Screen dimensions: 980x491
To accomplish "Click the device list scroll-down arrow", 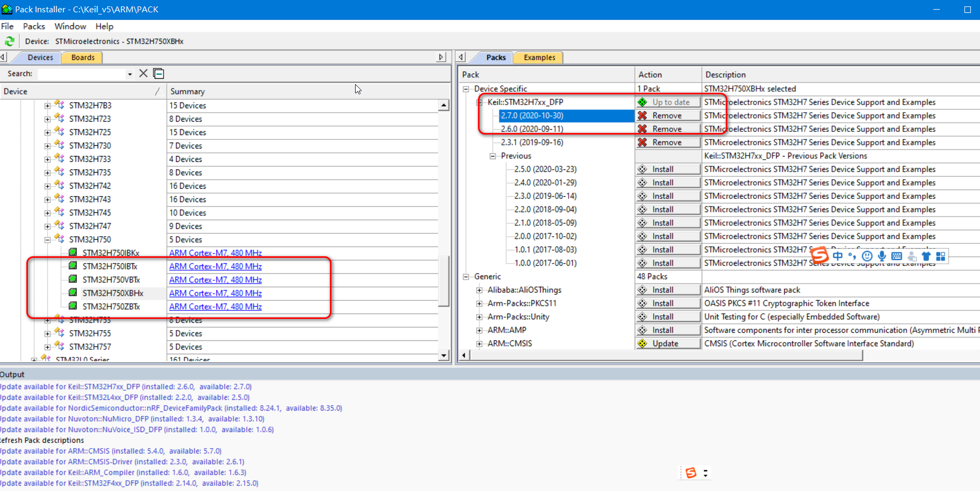I will [444, 355].
